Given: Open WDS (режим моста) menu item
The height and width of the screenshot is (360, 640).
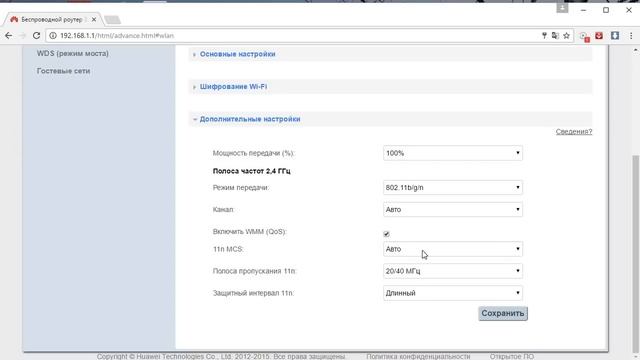Looking at the screenshot, I should 73,53.
